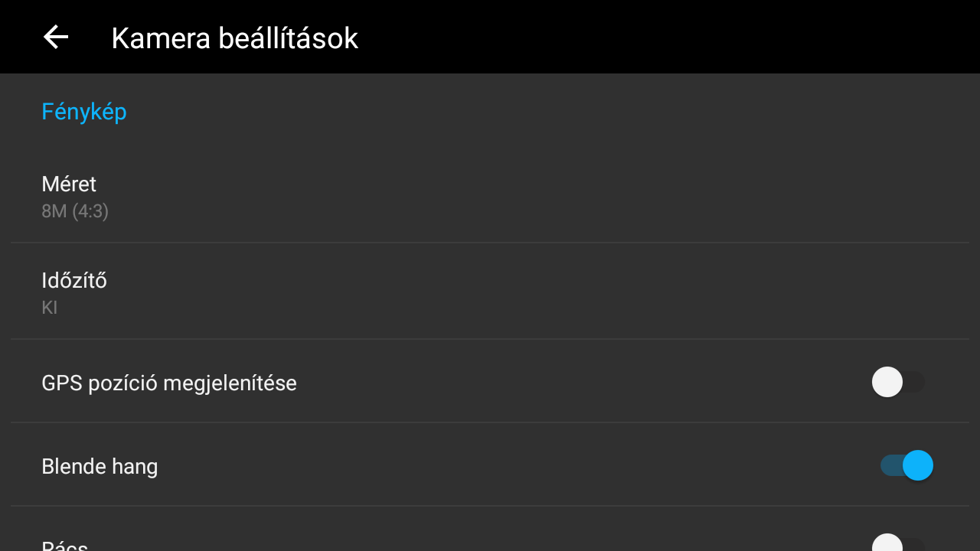Image resolution: width=980 pixels, height=551 pixels.
Task: Enable the GPS pozíció megjelenítése switch
Action: [x=898, y=382]
